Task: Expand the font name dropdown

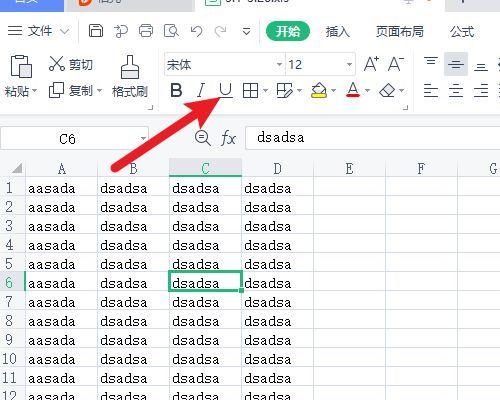Action: click(279, 64)
